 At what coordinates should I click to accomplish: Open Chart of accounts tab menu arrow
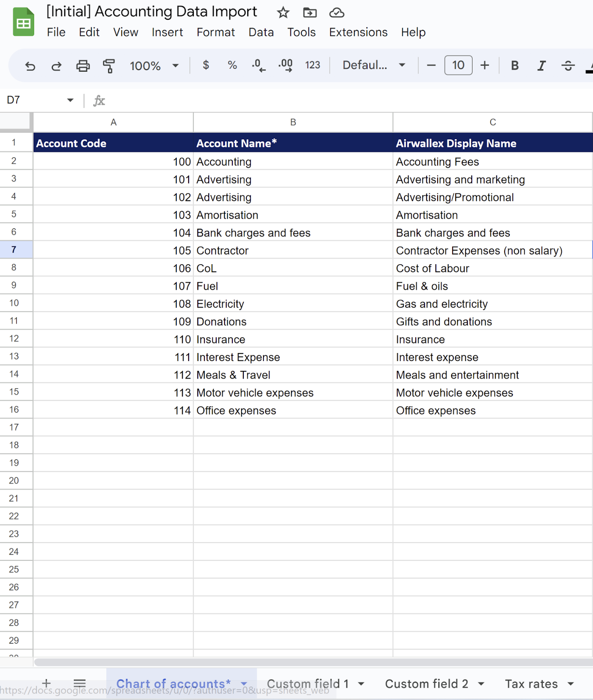coord(244,684)
